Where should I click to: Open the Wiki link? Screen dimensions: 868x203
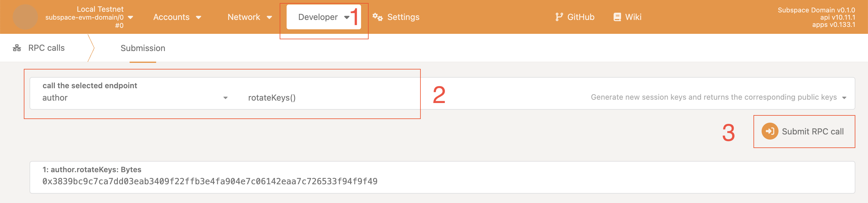[x=627, y=17]
